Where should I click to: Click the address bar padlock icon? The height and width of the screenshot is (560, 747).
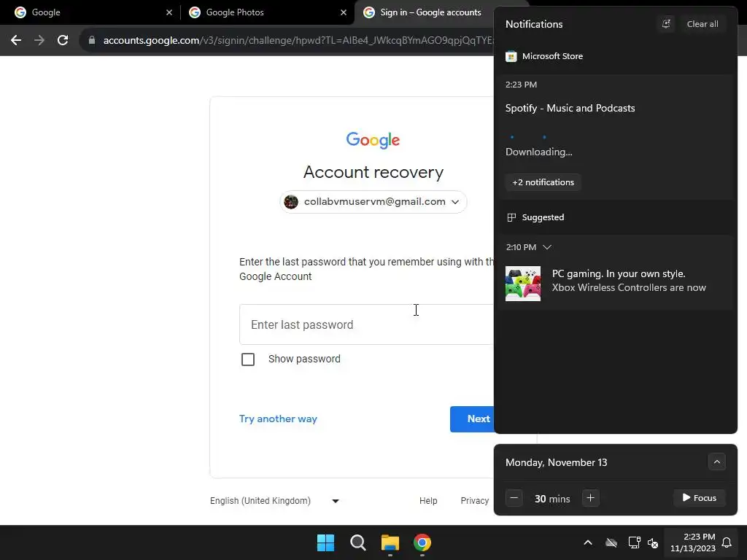[x=92, y=41]
